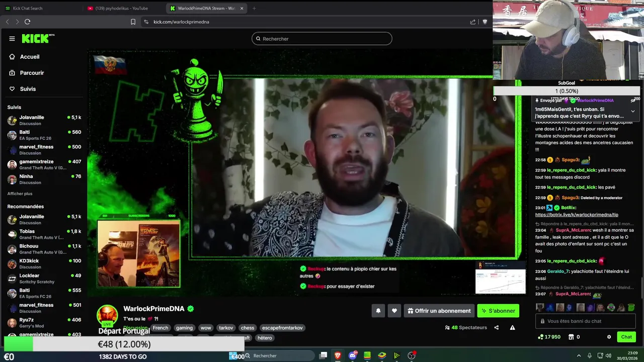Click the 'chess' tag
Viewport: 644px width, 362px height.
248,328
